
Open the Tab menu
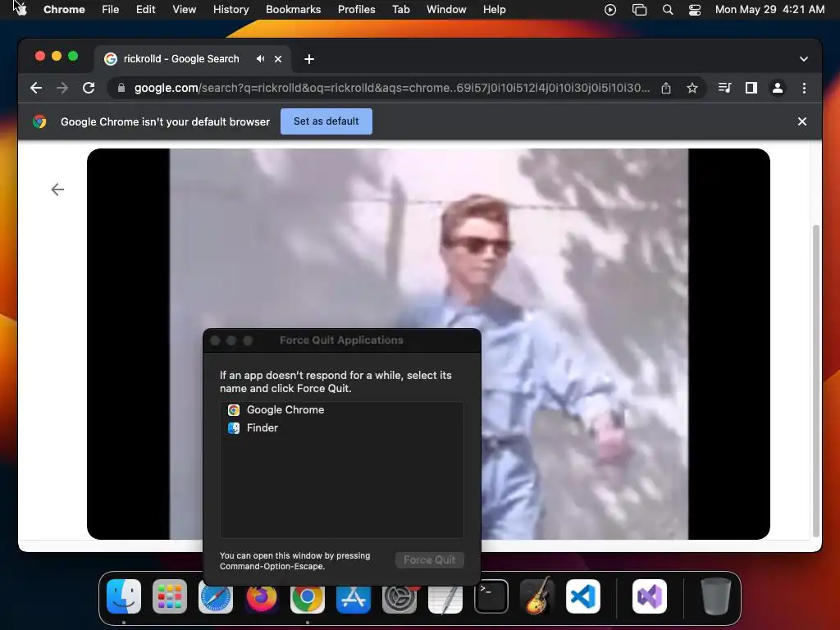point(400,9)
